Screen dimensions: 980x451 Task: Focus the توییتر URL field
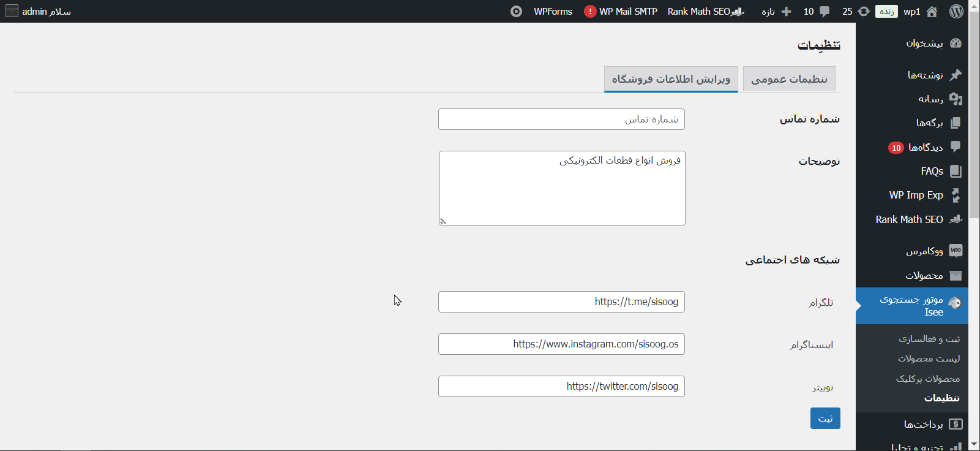click(561, 386)
